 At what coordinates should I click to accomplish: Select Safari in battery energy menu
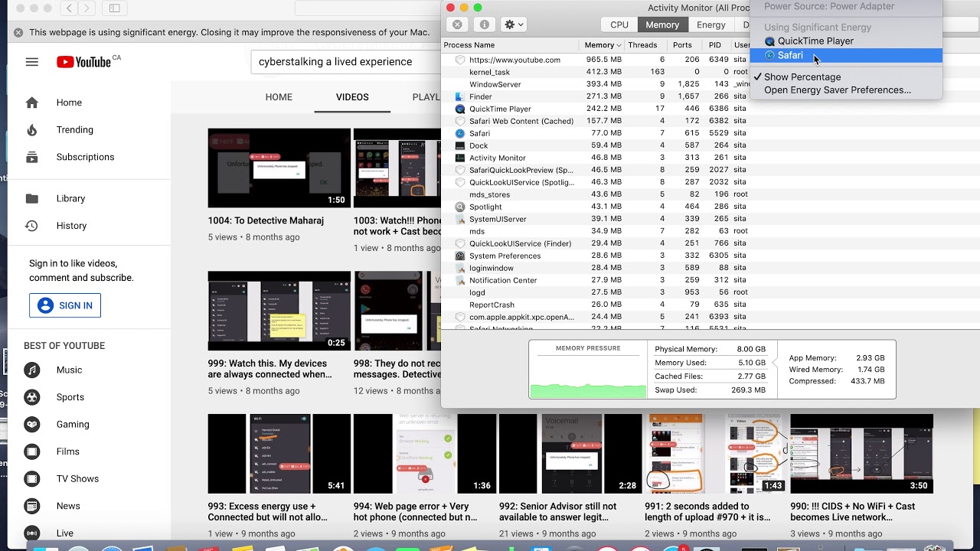(845, 55)
